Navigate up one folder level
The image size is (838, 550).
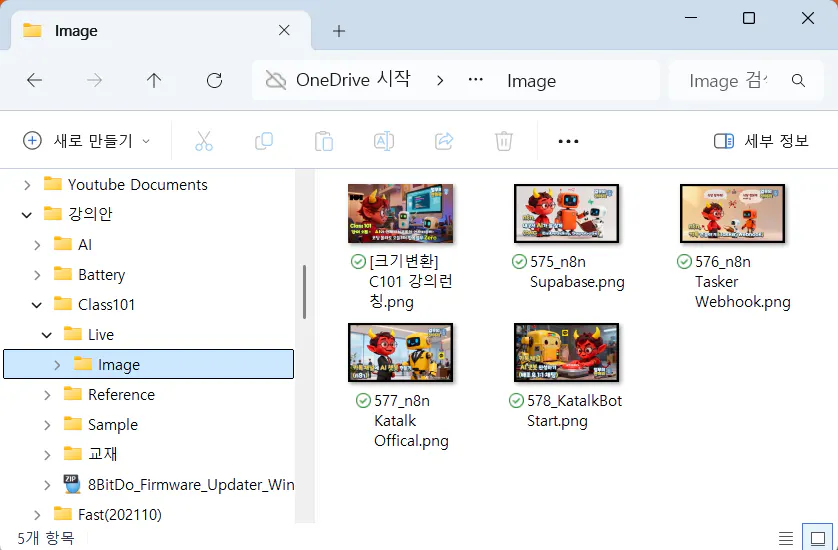point(154,81)
